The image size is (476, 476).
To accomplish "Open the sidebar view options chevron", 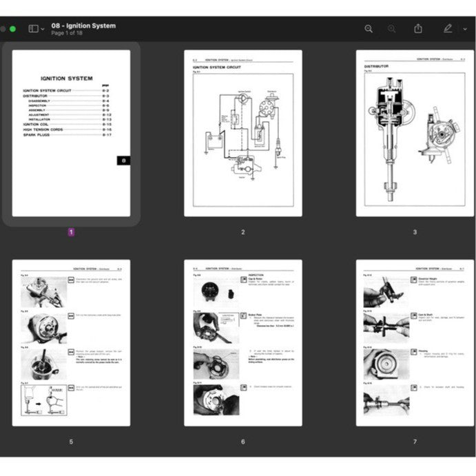I will (43, 30).
